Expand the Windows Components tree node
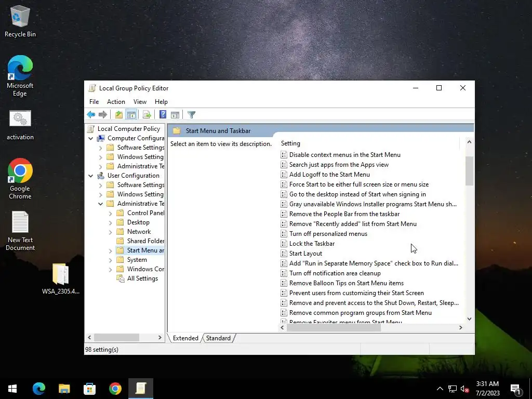The width and height of the screenshot is (532, 399). click(110, 270)
